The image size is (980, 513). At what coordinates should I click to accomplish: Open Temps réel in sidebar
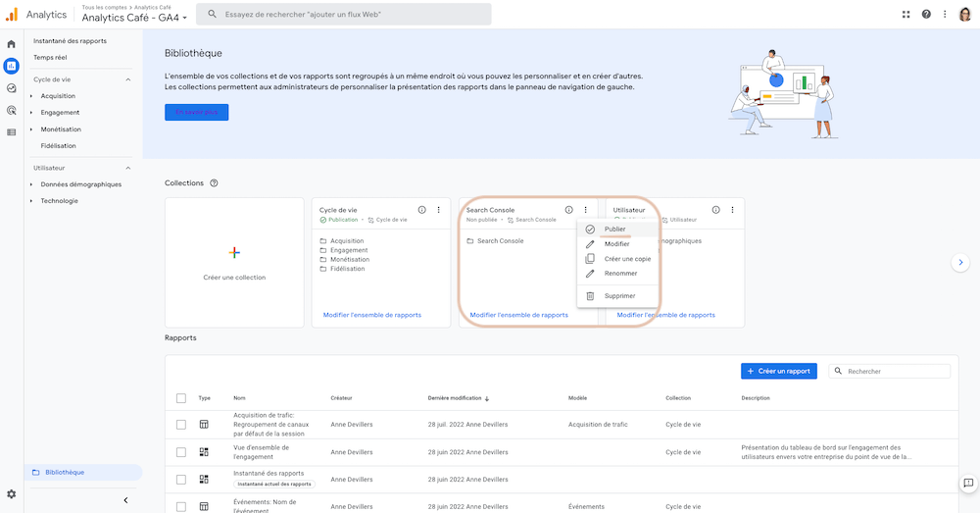coord(50,58)
